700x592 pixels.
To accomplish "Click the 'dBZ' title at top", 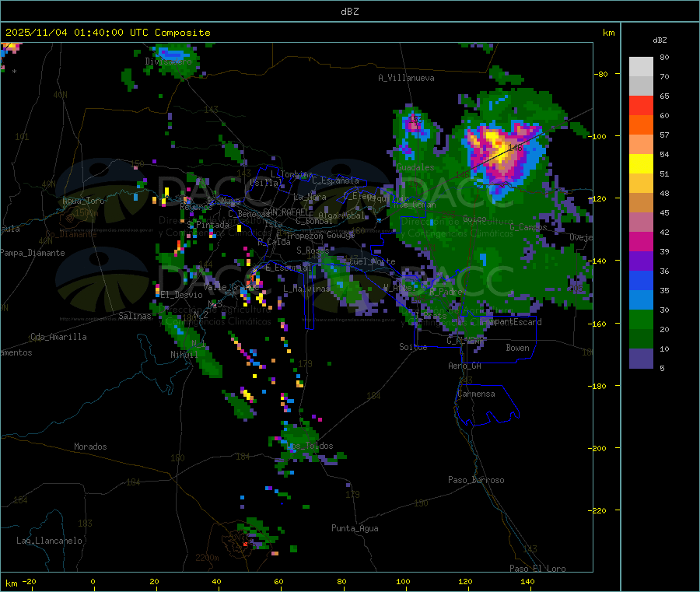I will (x=349, y=12).
